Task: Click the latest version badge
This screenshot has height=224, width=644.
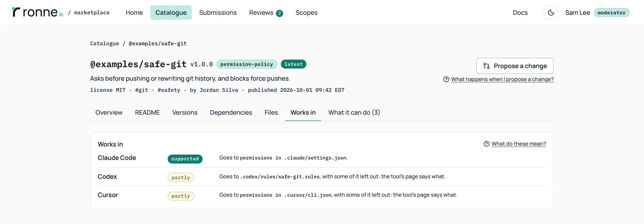Action: coord(293,64)
